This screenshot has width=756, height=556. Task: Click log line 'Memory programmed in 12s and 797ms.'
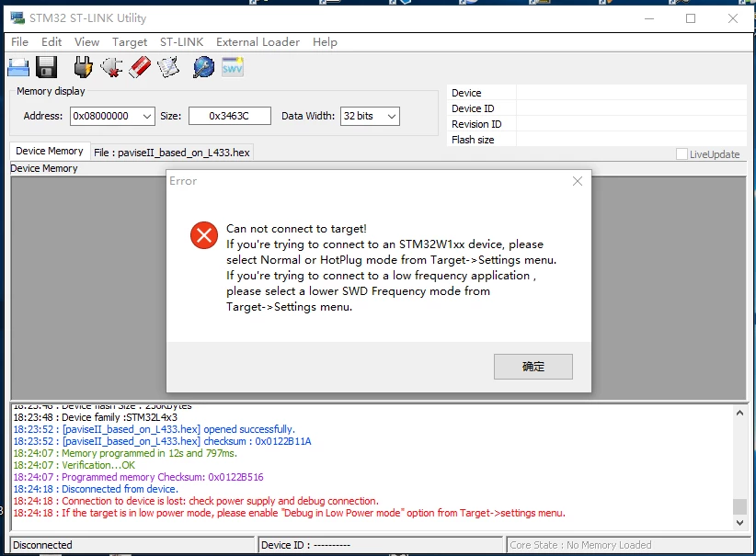pos(125,453)
